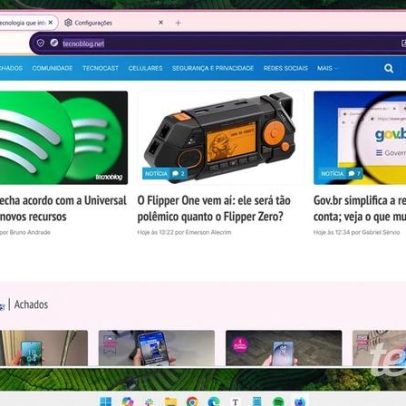
Task: Click the site info icon beside tecnoblog.net
Action: (54, 43)
